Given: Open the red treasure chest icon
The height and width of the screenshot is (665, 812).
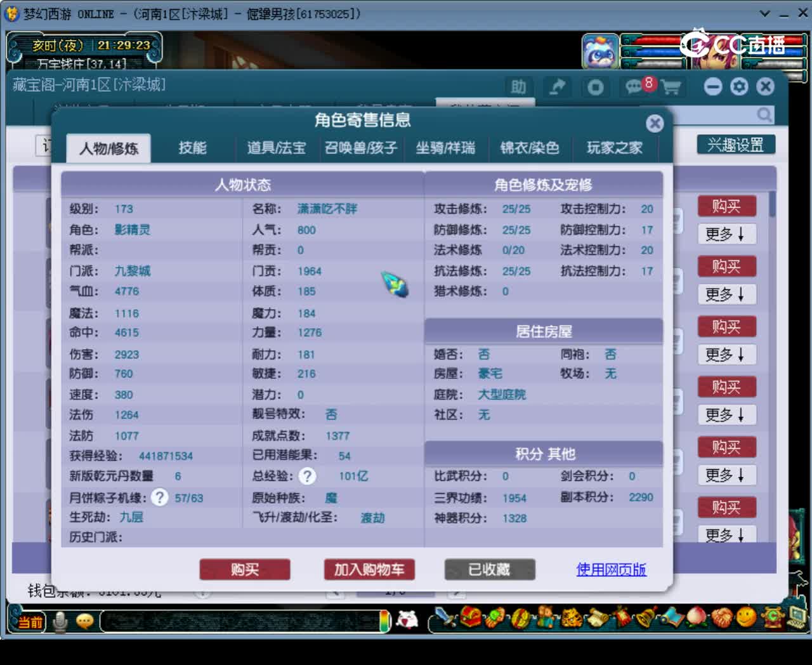Looking at the screenshot, I should tap(471, 617).
